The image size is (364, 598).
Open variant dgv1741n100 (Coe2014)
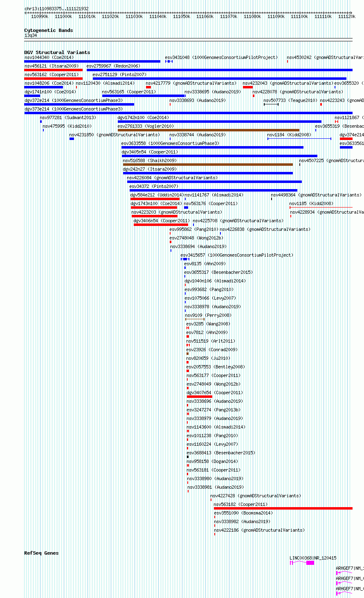coord(50,92)
